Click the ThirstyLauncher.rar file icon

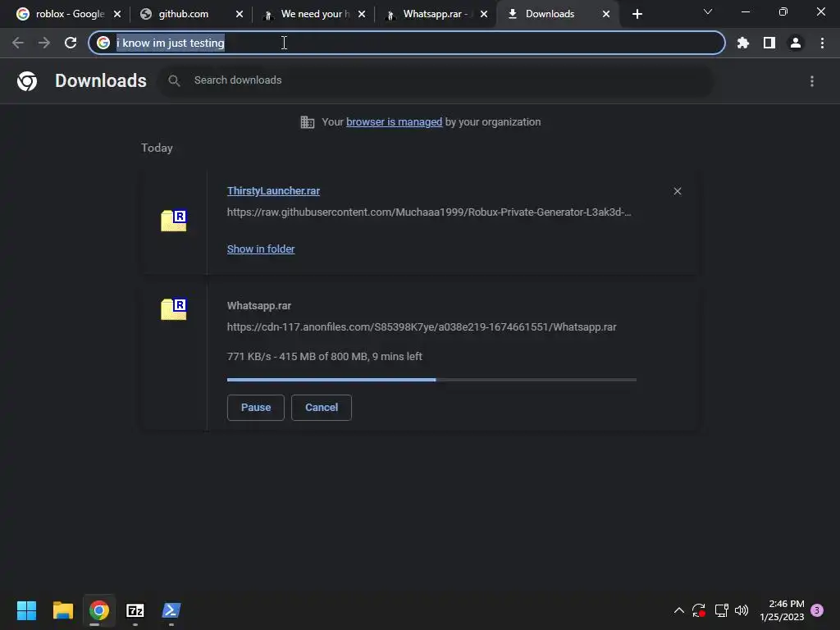click(x=174, y=220)
